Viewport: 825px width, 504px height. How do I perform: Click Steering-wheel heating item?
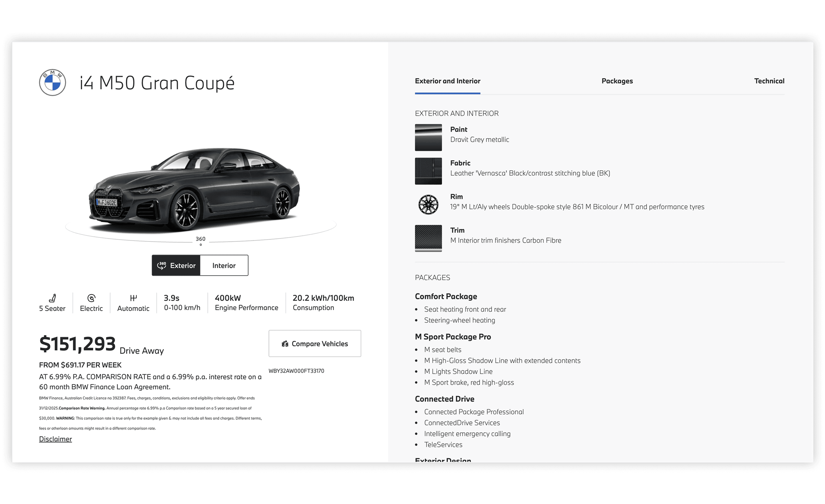coord(460,320)
